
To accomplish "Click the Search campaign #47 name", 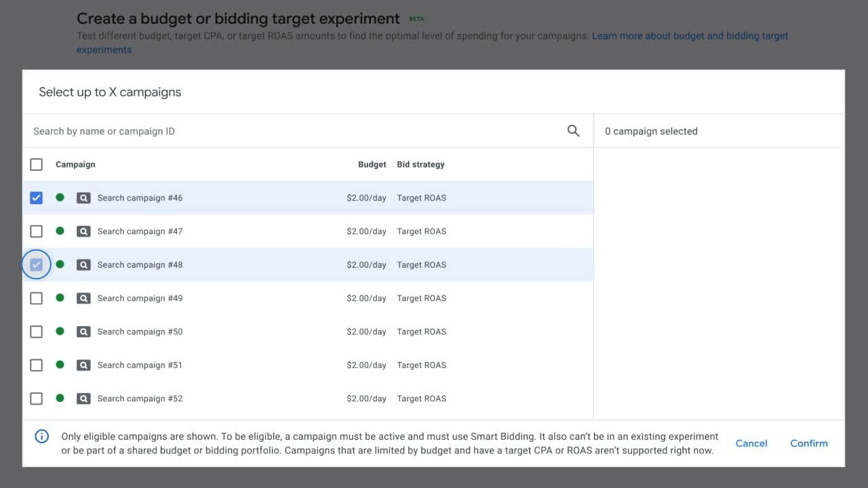I will (140, 231).
